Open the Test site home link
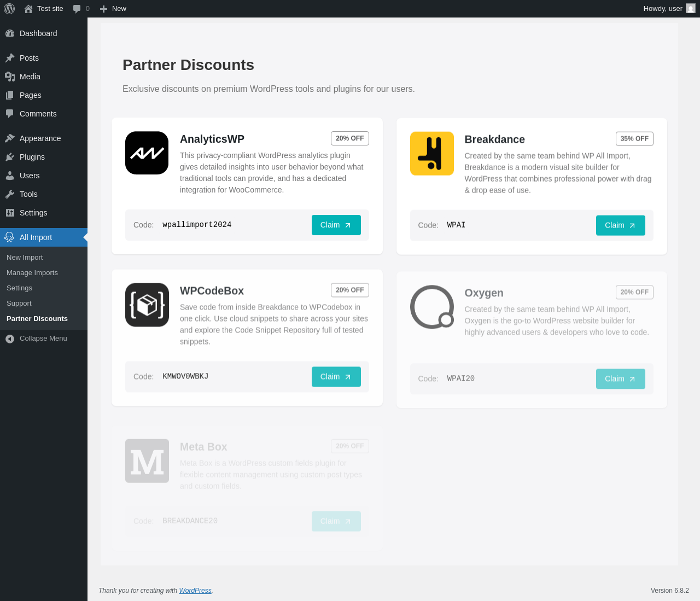 pyautogui.click(x=44, y=9)
